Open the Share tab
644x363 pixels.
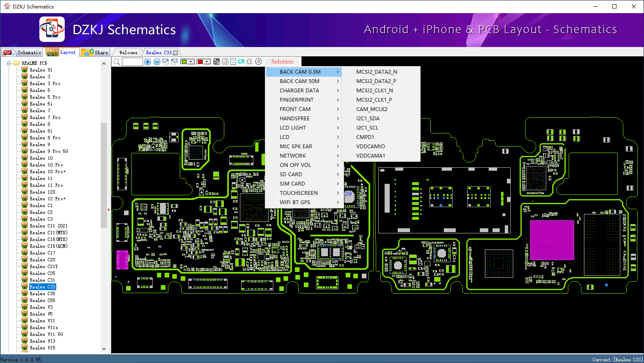pyautogui.click(x=95, y=53)
